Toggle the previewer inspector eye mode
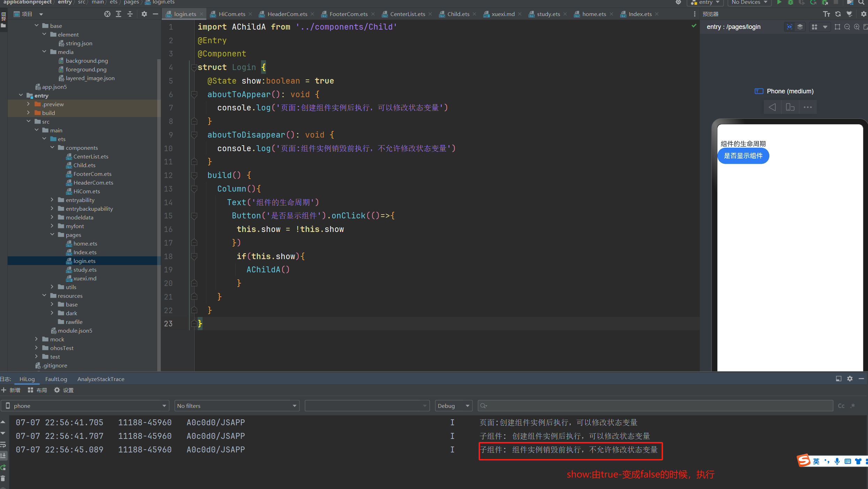This screenshot has height=489, width=868. pos(790,27)
